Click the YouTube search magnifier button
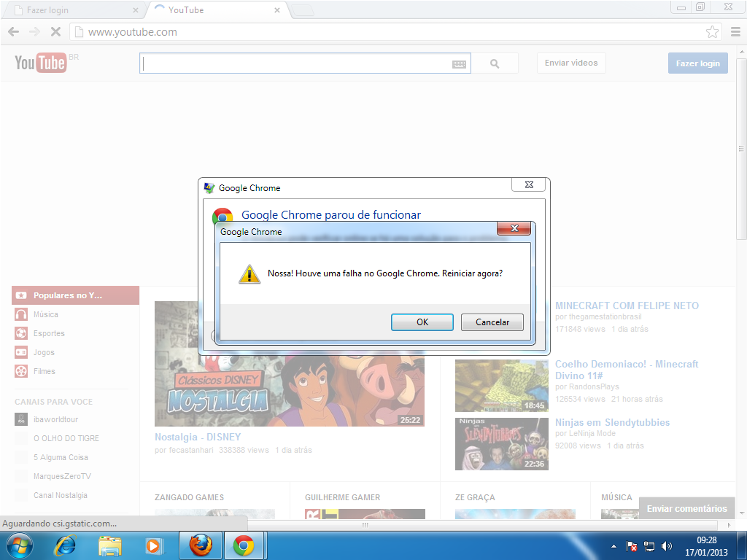747x560 pixels. point(495,63)
